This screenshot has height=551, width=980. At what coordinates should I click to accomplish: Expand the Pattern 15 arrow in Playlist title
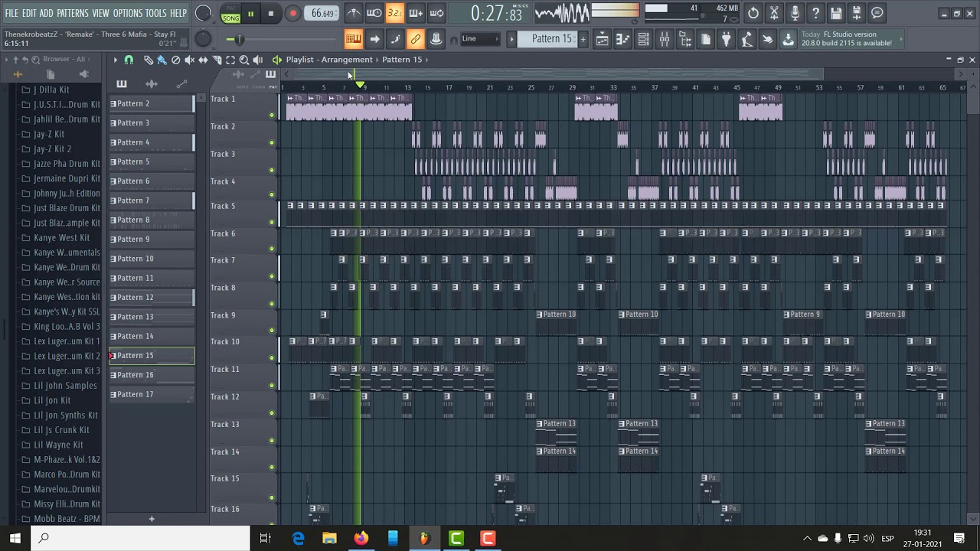[x=426, y=60]
